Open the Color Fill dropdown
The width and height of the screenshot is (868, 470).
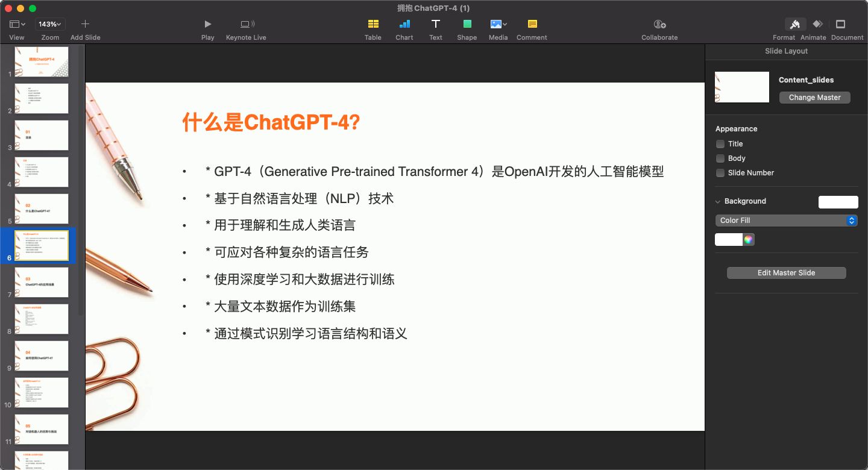click(786, 220)
